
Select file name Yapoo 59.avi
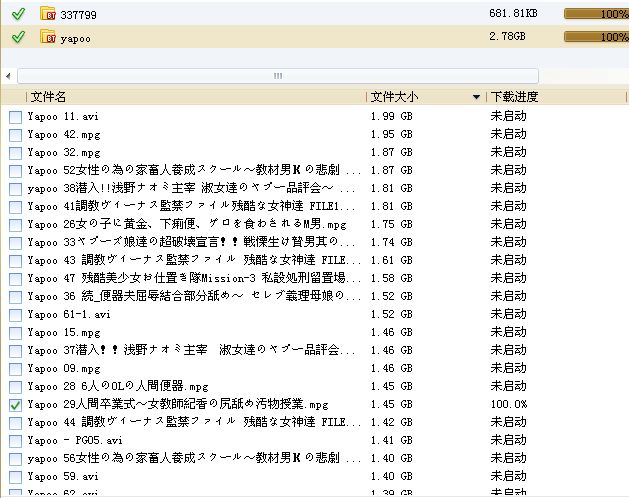[63, 476]
